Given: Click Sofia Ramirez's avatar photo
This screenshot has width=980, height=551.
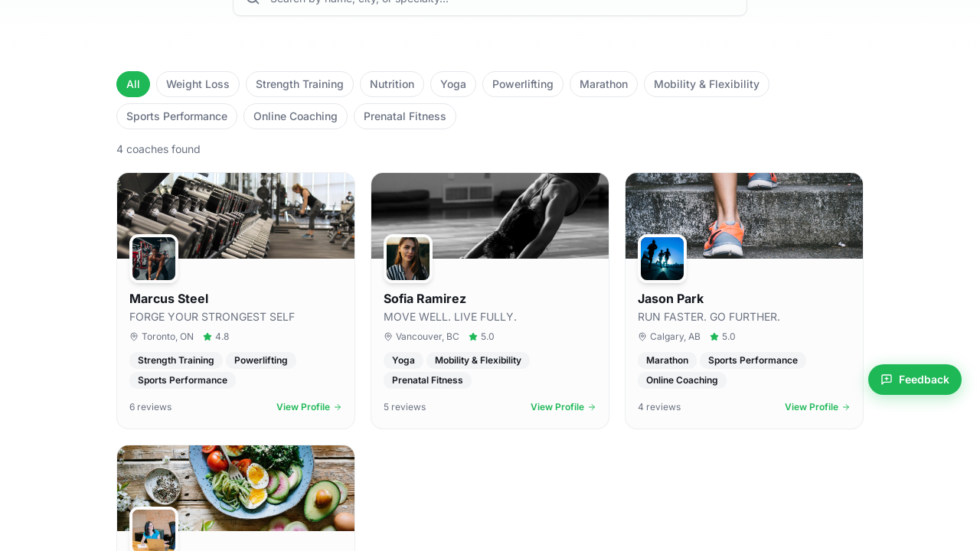Looking at the screenshot, I should [408, 259].
